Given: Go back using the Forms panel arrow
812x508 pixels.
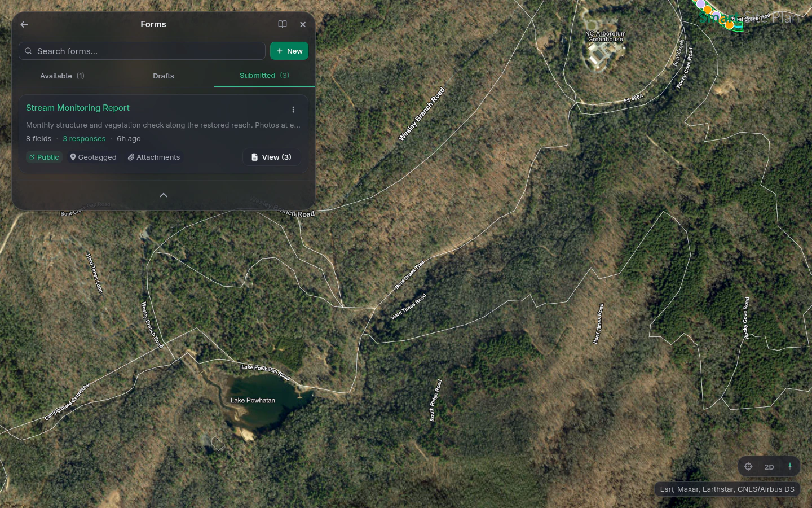Looking at the screenshot, I should pos(24,24).
